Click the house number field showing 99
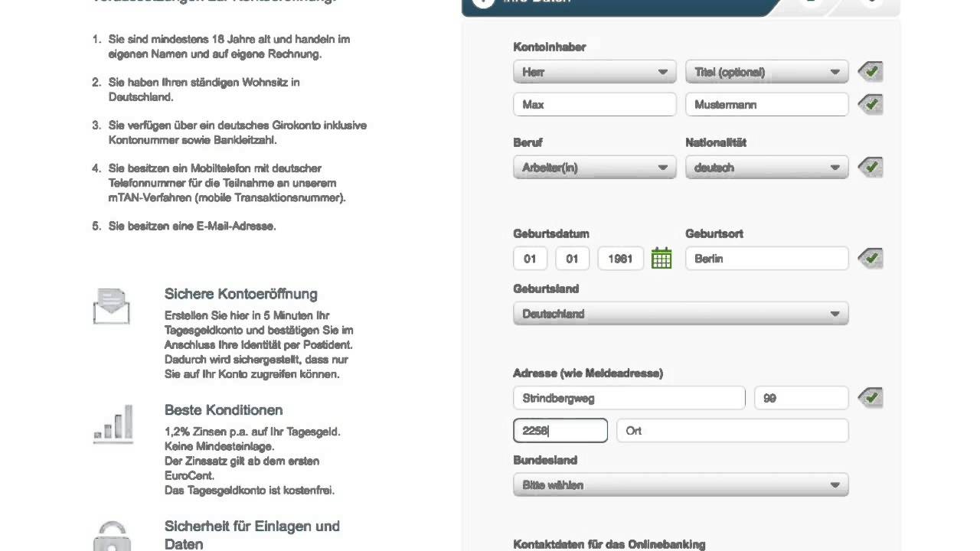Screen dimensions: 980x551 [x=801, y=398]
